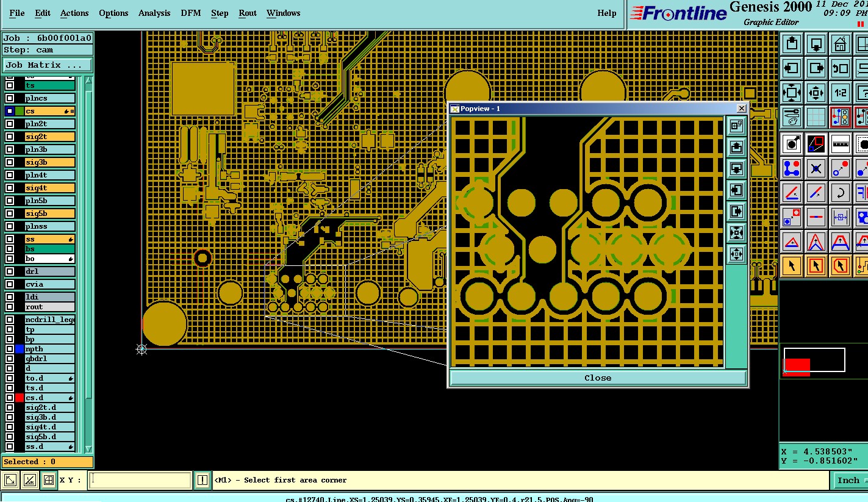Viewport: 868px width, 502px height.
Task: Click green color swatch of cs layer
Action: (20, 111)
